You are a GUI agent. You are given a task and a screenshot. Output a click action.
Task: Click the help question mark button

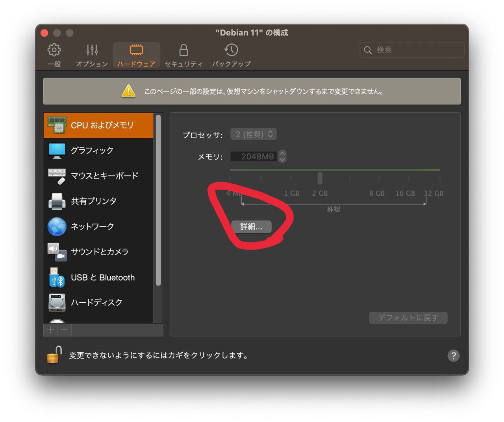[x=454, y=356]
